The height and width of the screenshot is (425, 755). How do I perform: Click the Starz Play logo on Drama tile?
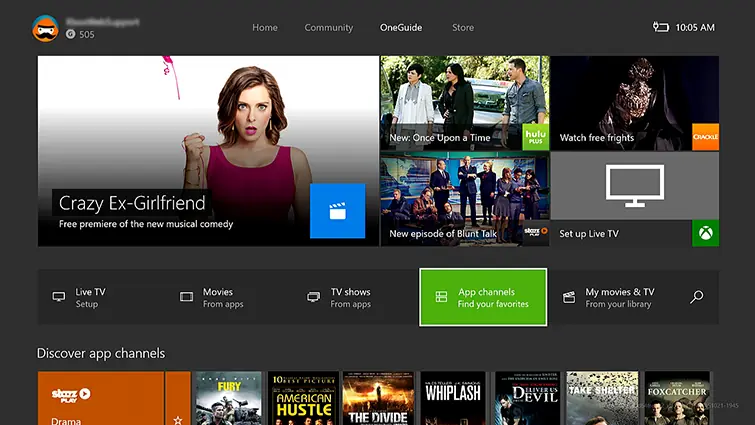click(x=71, y=395)
